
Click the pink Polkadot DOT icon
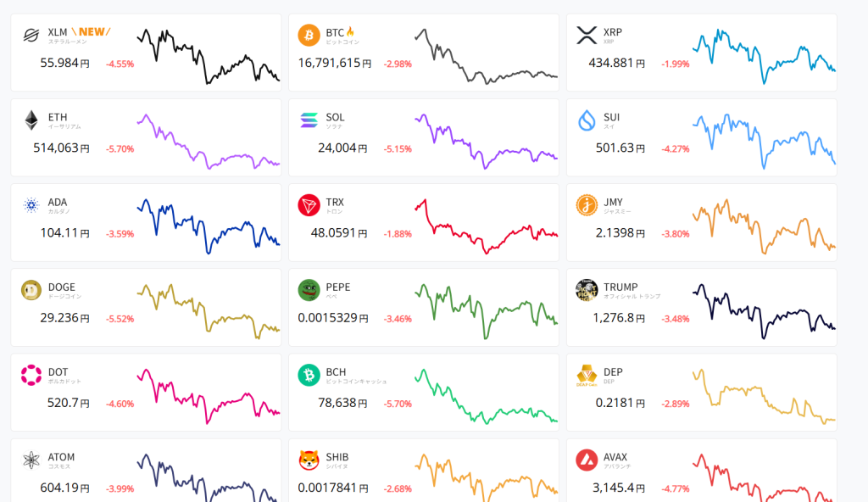point(31,375)
